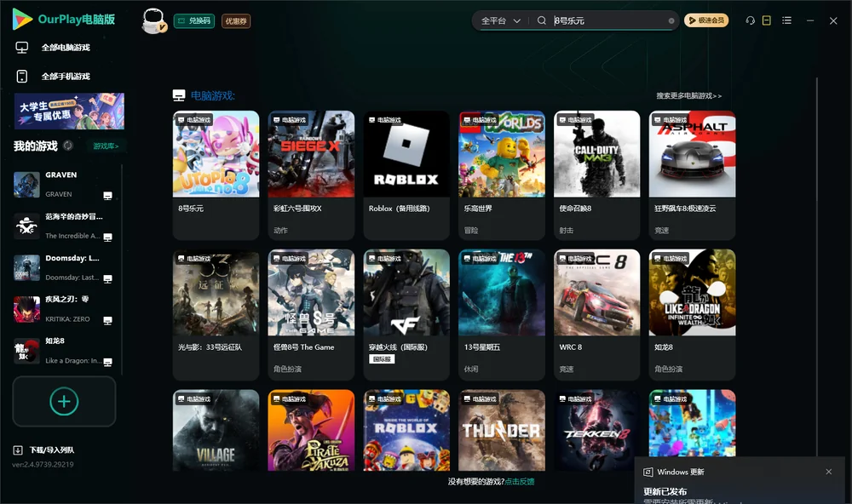Select 范海辛的奇妙冒险 in my games
Viewport: 852px width, 504px height.
(x=64, y=226)
